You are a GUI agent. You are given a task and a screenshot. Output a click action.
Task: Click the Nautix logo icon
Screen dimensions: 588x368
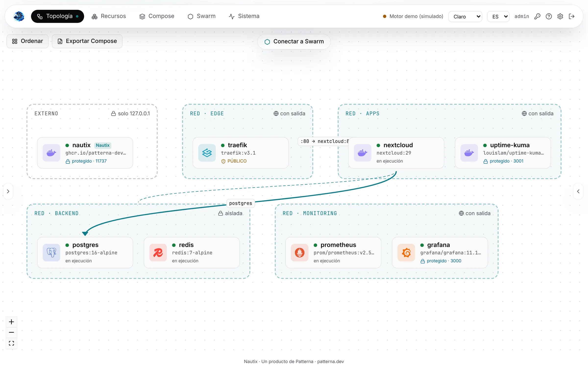point(19,16)
